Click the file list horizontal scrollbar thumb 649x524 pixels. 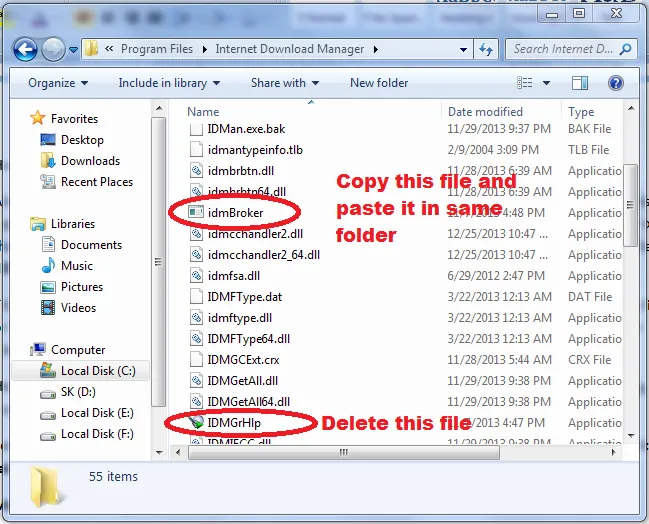344,452
